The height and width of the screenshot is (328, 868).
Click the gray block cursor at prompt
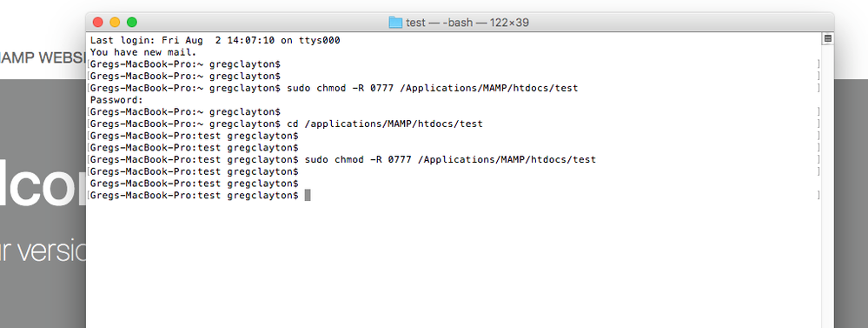tap(308, 195)
